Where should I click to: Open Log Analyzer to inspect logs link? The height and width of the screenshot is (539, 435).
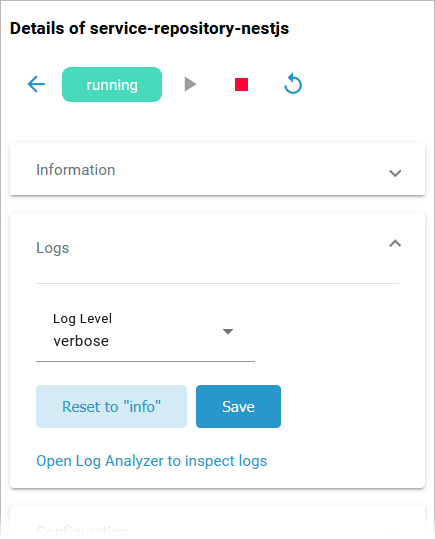[x=152, y=461]
